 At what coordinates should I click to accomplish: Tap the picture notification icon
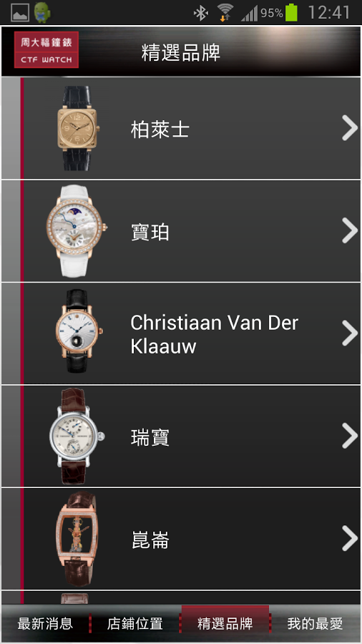(20, 13)
